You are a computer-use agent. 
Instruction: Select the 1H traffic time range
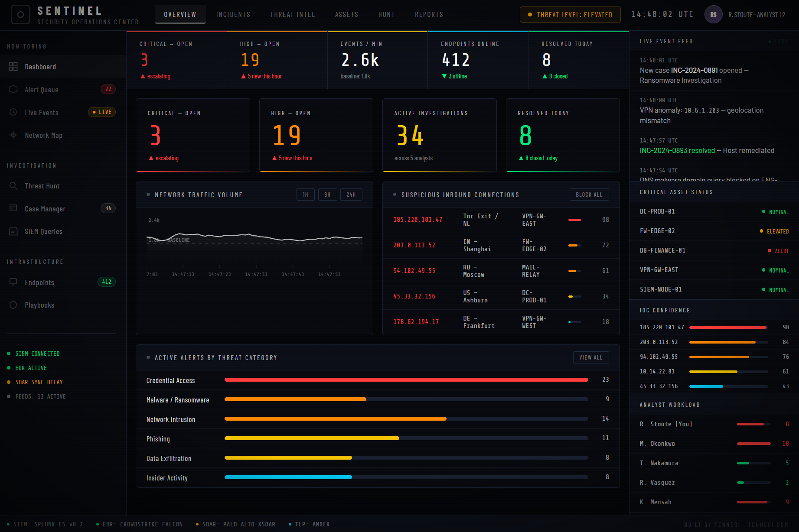pyautogui.click(x=306, y=195)
